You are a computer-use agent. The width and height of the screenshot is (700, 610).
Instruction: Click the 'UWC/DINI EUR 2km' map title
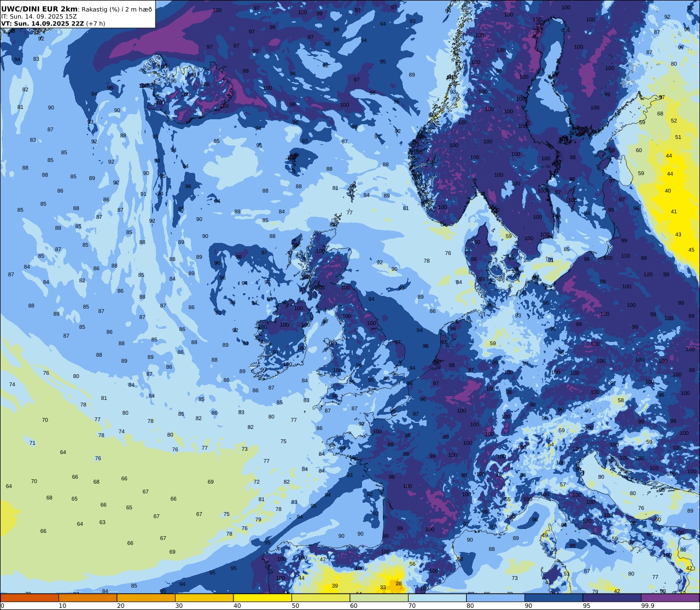pyautogui.click(x=39, y=9)
